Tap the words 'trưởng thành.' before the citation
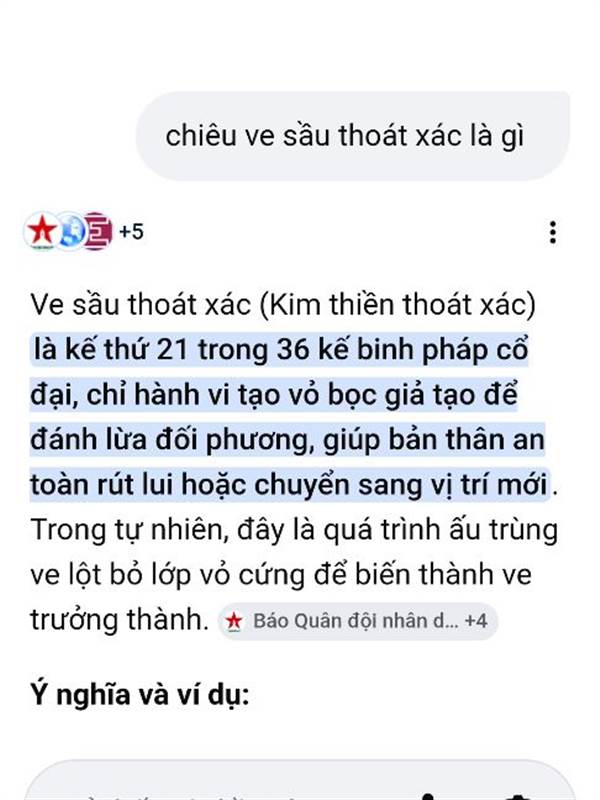This screenshot has height=800, width=600. [x=119, y=620]
